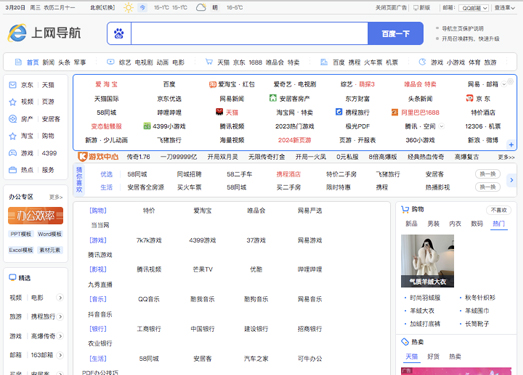This screenshot has width=523, height=375.
Task: Click the envelope icon beside 京东 in sidebar
Action: pyautogui.click(x=13, y=85)
